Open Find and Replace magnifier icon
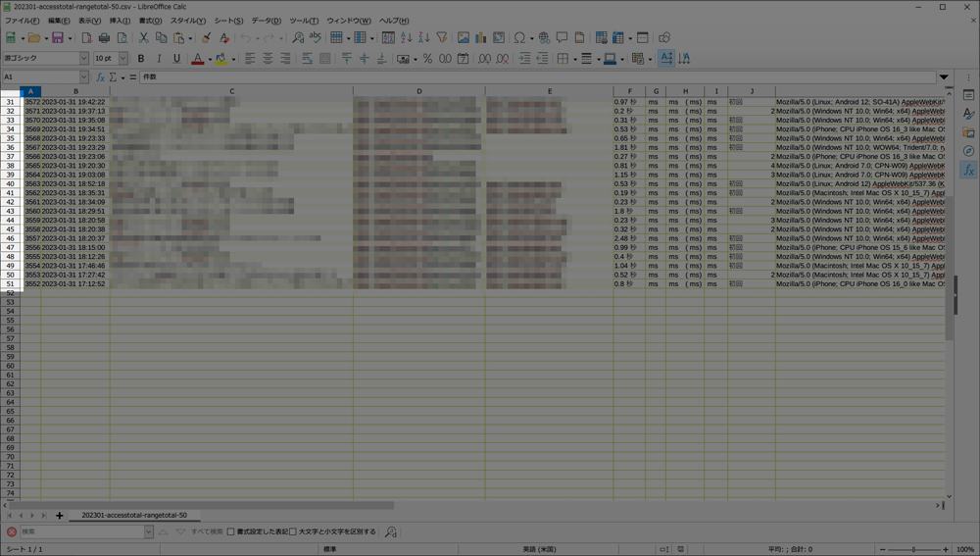This screenshot has height=556, width=980. pos(298,38)
